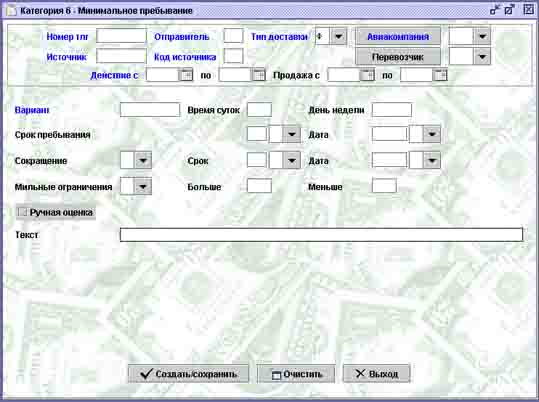Toggle the Ручная оценка checkbox
Screen dimensions: 539x402
click(23, 212)
